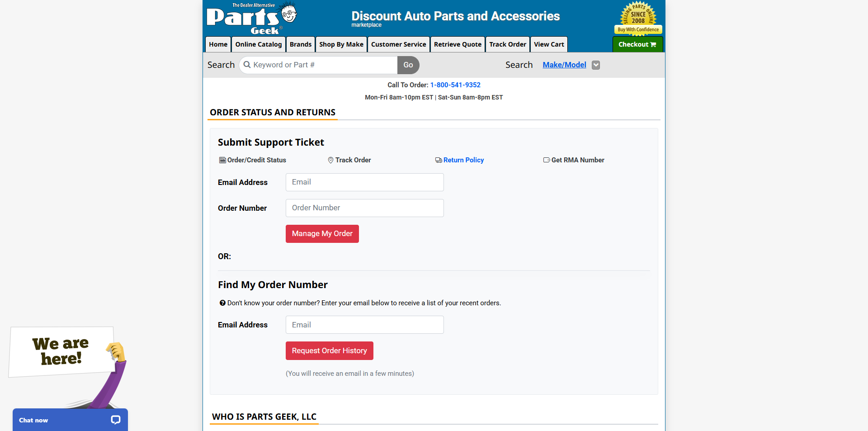Call the 1-800-541-9352 phone link
The width and height of the screenshot is (868, 431).
coord(455,85)
